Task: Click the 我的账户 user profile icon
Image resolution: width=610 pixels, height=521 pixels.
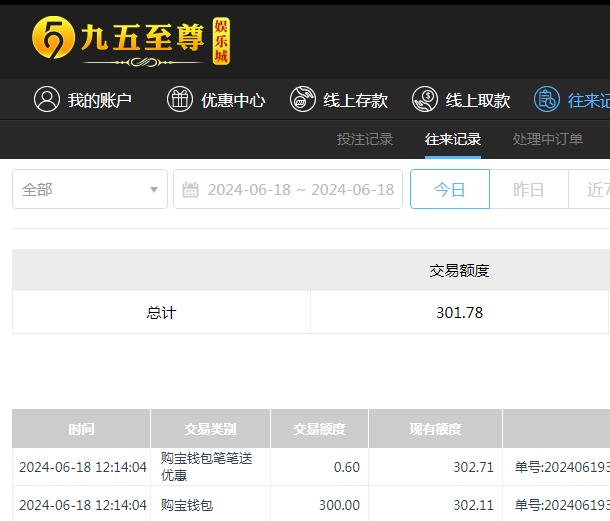Action: (x=47, y=99)
